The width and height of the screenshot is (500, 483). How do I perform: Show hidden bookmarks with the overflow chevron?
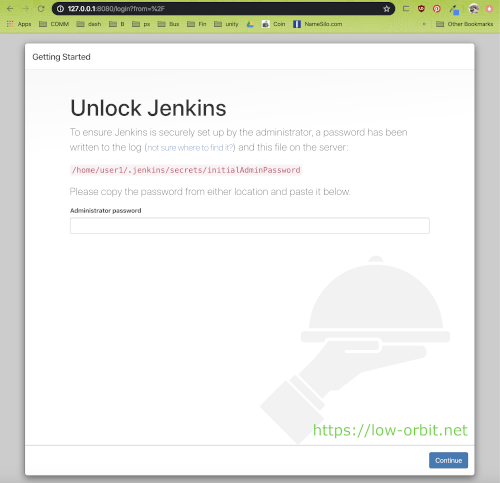click(x=424, y=24)
